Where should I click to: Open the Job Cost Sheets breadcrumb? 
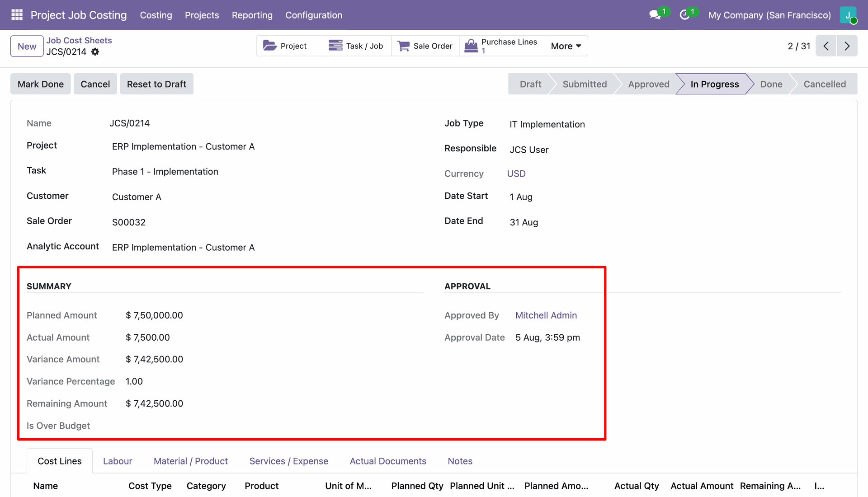pos(79,40)
